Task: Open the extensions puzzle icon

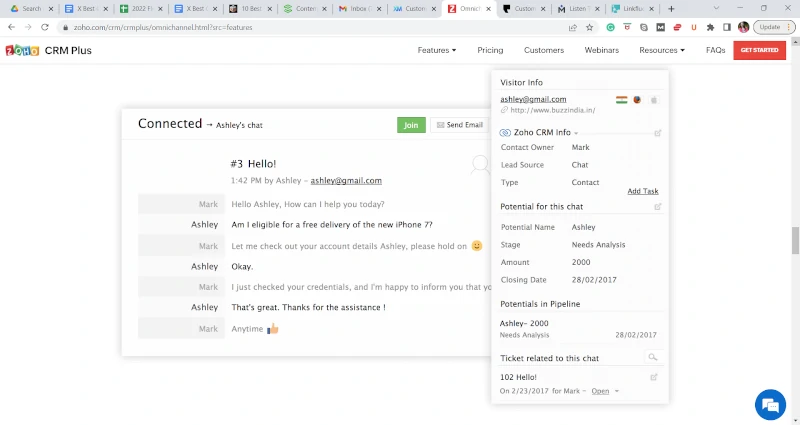Action: coord(710,28)
